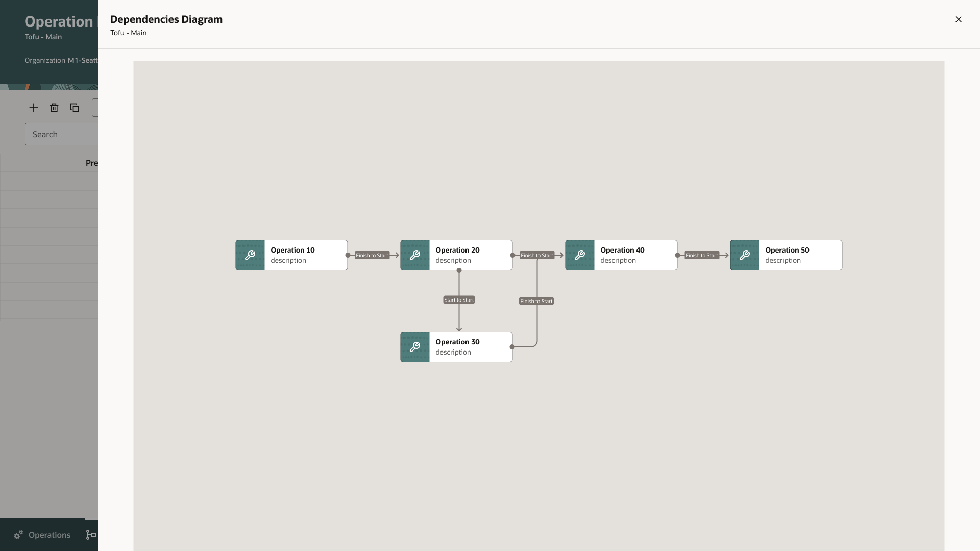Click the wrench icon on Operation 30
The width and height of the screenshot is (980, 551).
(415, 347)
